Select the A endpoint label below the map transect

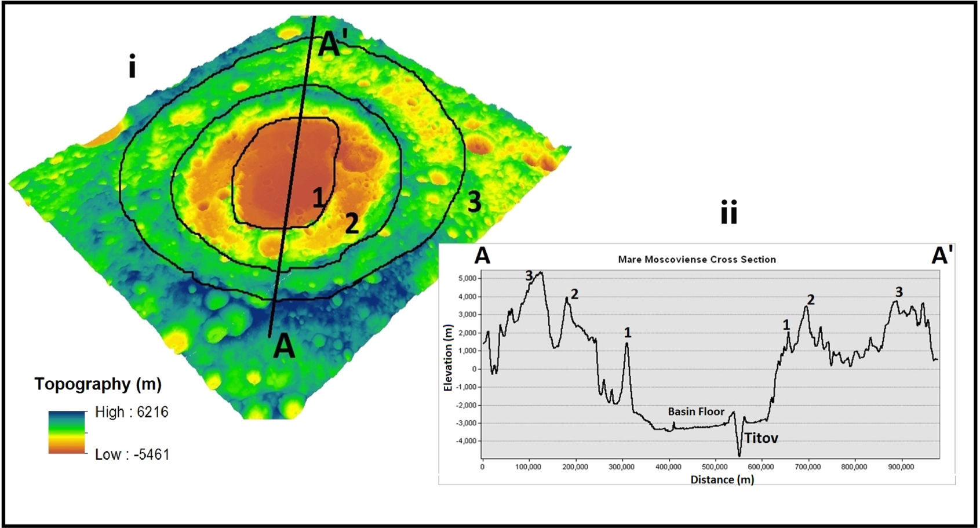(284, 347)
